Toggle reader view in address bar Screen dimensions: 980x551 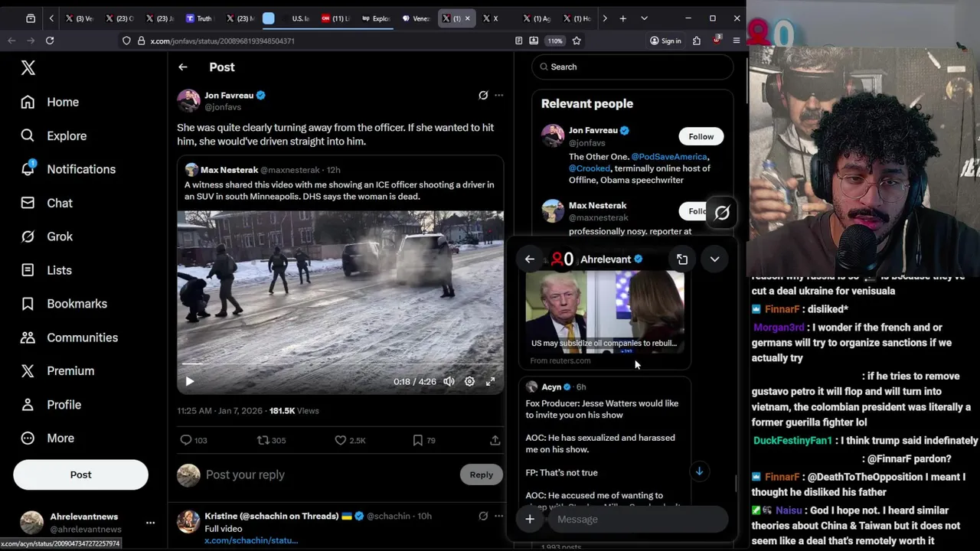pyautogui.click(x=519, y=41)
